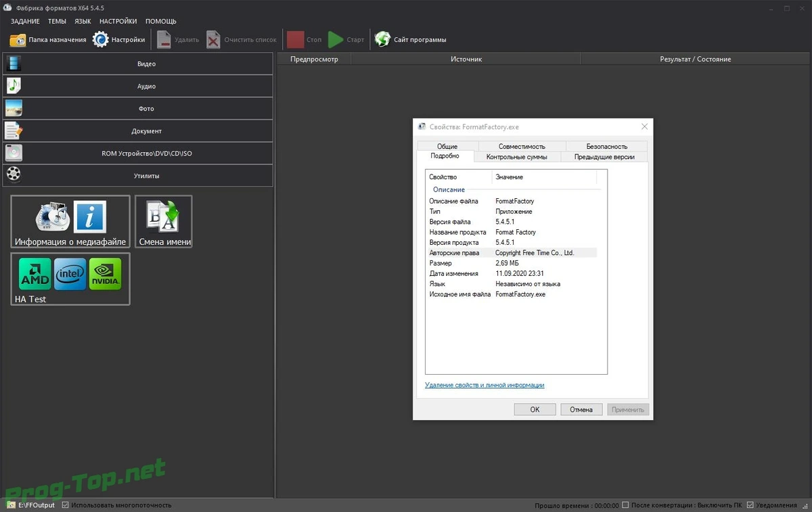This screenshot has height=512, width=812.
Task: Click OK in properties dialog
Action: 535,409
